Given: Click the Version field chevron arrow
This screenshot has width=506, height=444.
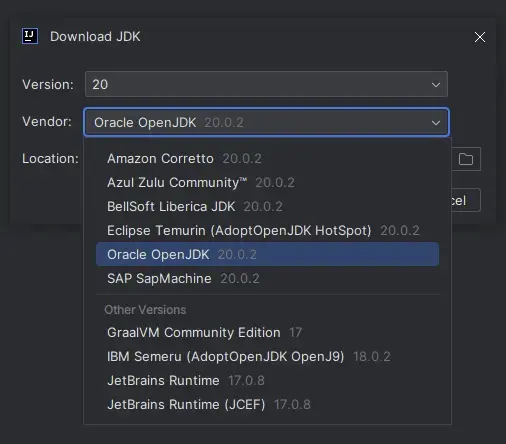Looking at the screenshot, I should [x=436, y=85].
